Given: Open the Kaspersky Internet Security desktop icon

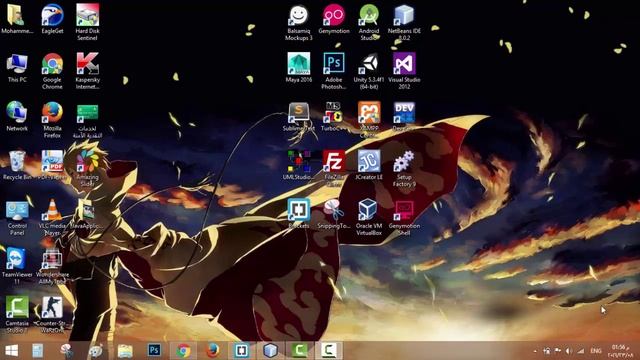Looking at the screenshot, I should [87, 71].
